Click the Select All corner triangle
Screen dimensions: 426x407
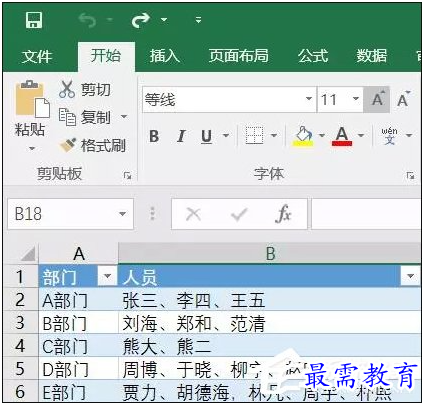pyautogui.click(x=28, y=254)
